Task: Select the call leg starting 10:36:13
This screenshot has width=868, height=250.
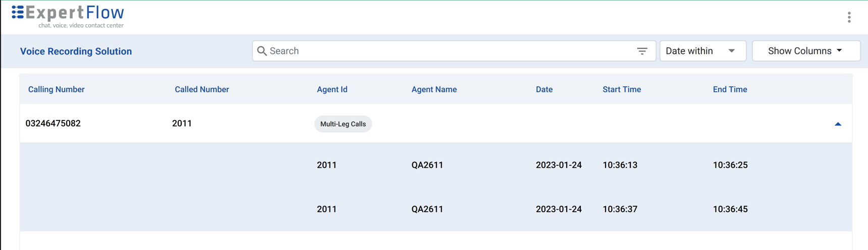Action: [x=620, y=165]
